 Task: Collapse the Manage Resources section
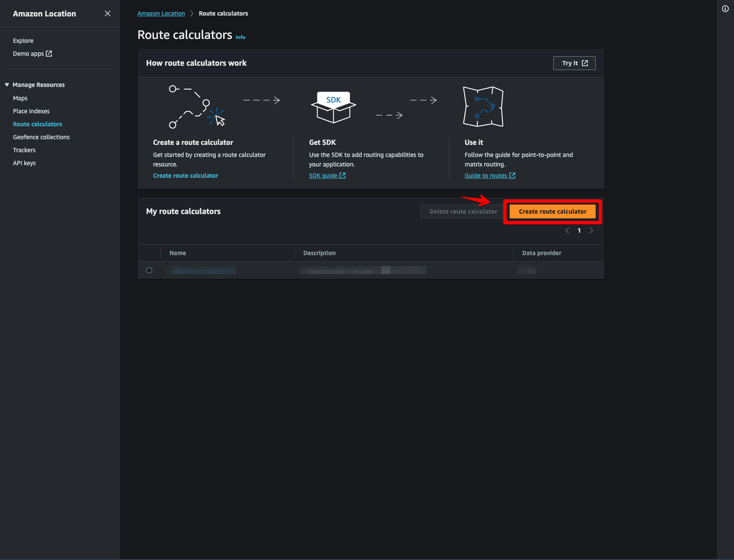tap(7, 85)
